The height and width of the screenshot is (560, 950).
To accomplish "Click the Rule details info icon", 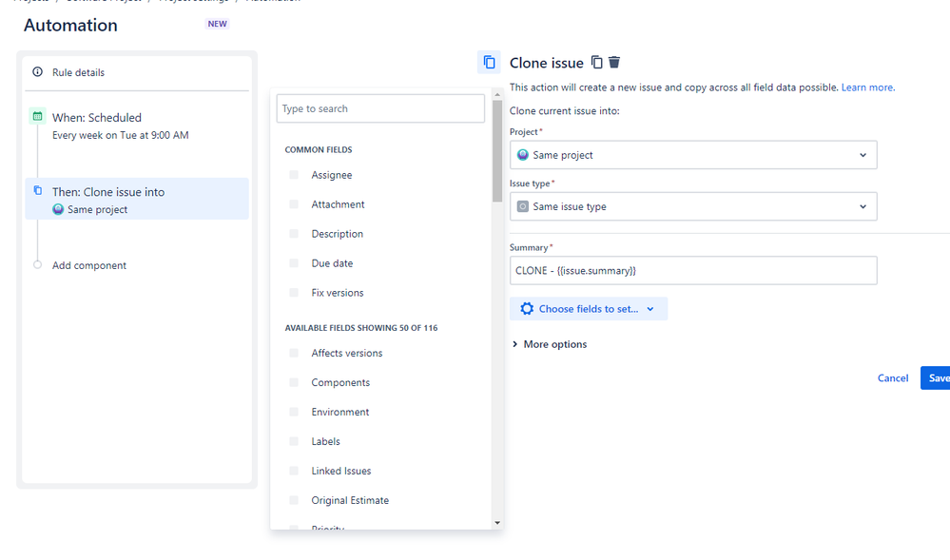I will pyautogui.click(x=38, y=72).
